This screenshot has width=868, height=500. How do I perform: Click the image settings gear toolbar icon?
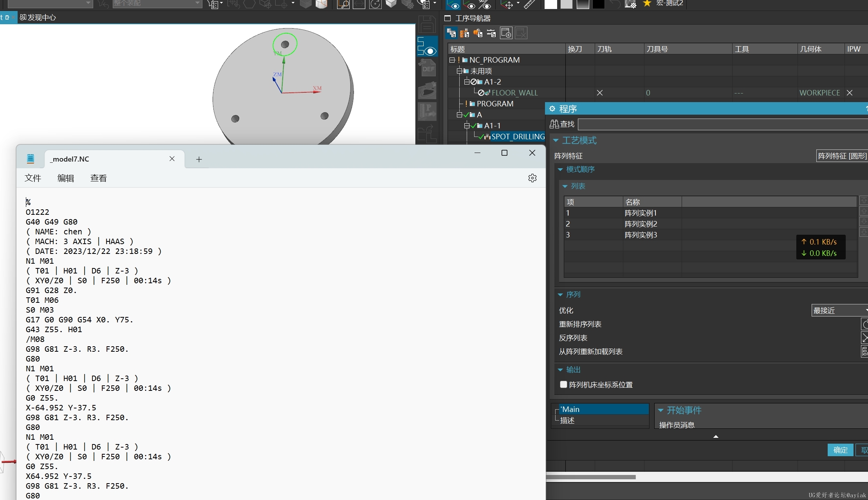[630, 4]
